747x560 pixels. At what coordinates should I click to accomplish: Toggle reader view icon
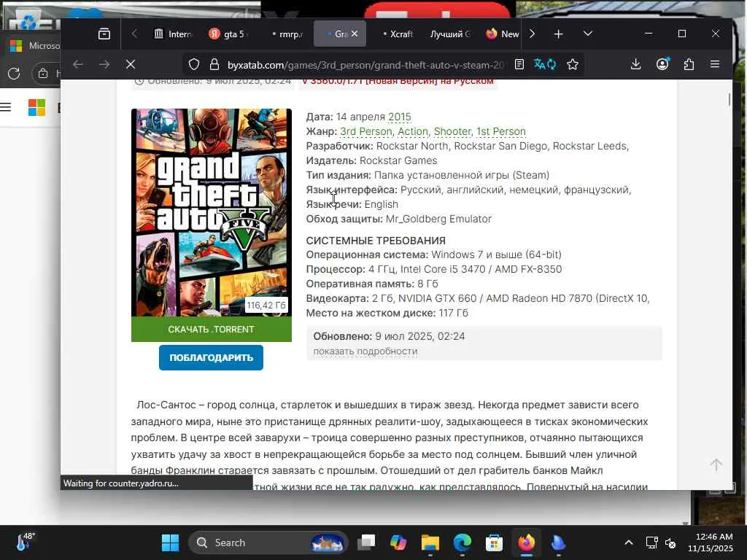[x=519, y=64]
